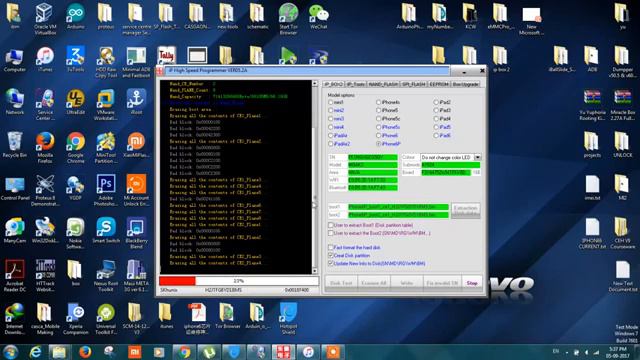This screenshot has height=360, width=640.
Task: Click the boot1 file path field
Action: pyautogui.click(x=398, y=207)
